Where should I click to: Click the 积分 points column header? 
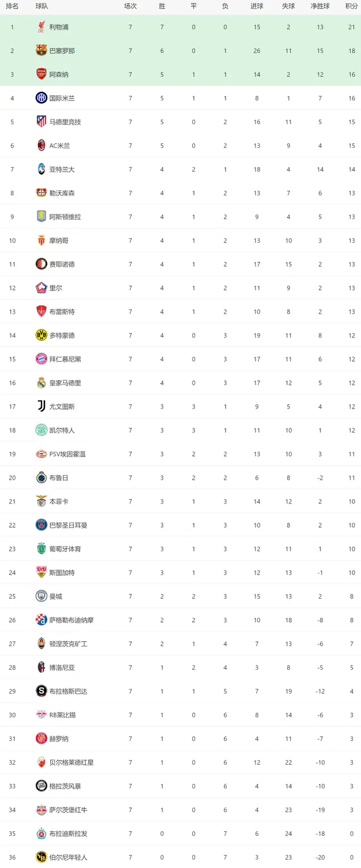coord(351,6)
